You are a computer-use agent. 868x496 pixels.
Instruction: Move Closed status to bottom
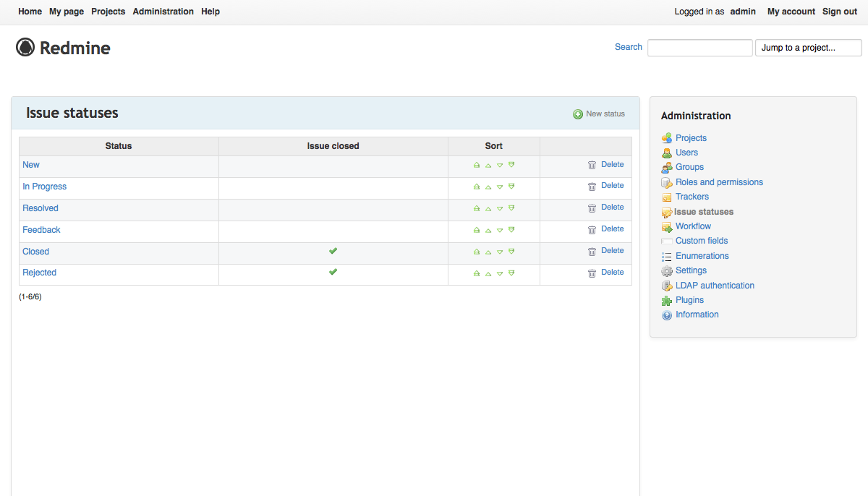click(x=511, y=252)
